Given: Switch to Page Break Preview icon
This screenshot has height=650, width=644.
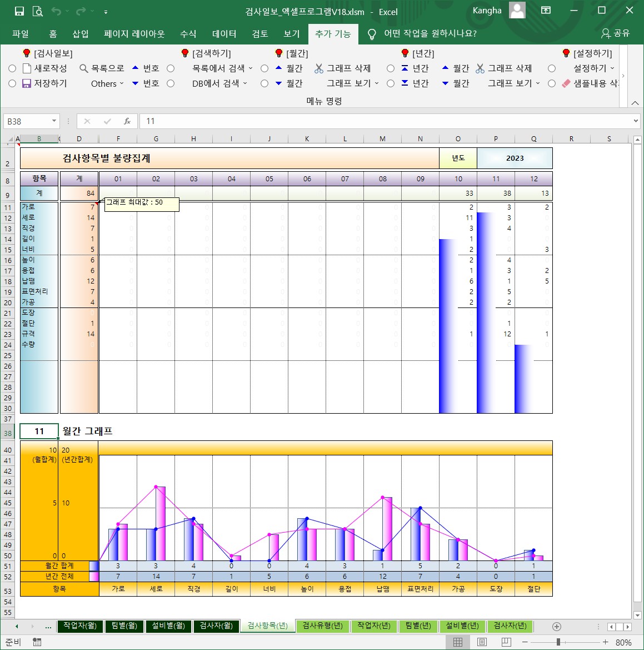Looking at the screenshot, I should point(506,642).
